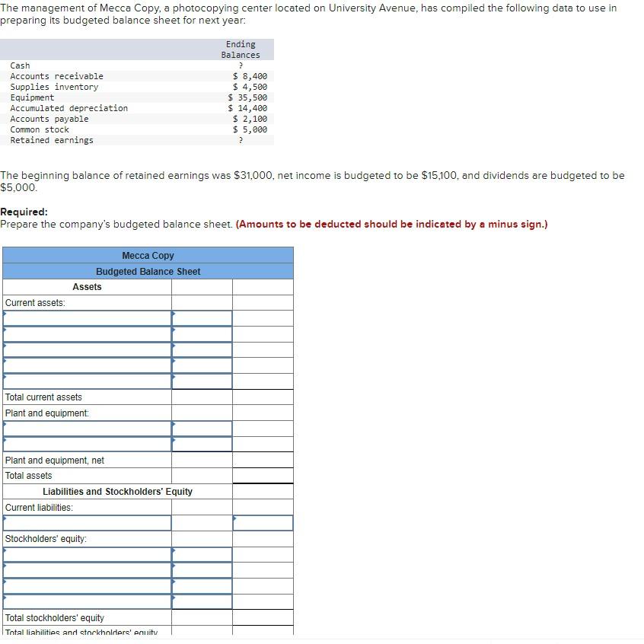
Task: Click rightmost cell in Plant and equipment, net row
Action: (263, 460)
